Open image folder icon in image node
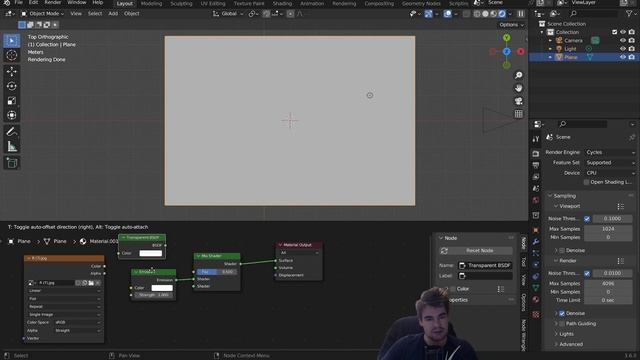The image size is (640, 360). click(x=91, y=282)
